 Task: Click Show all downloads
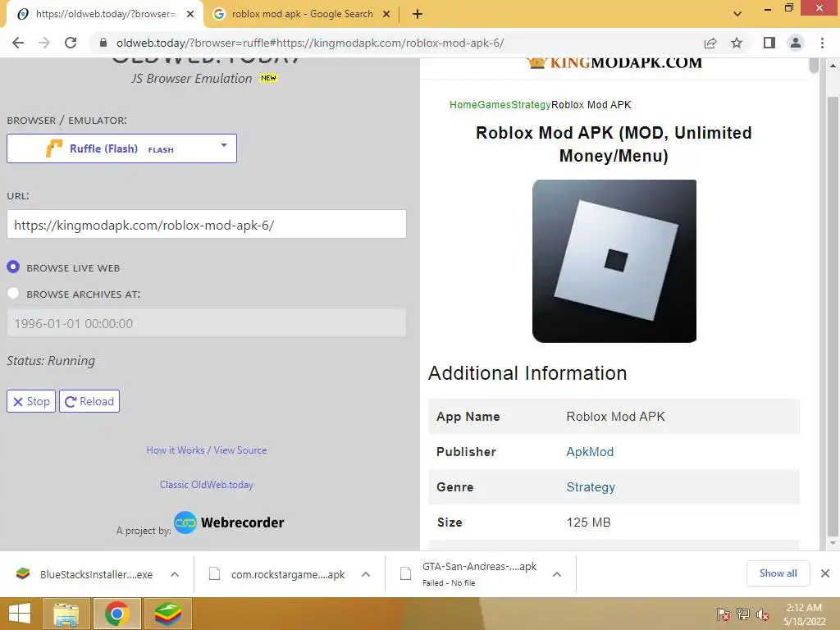[778, 573]
